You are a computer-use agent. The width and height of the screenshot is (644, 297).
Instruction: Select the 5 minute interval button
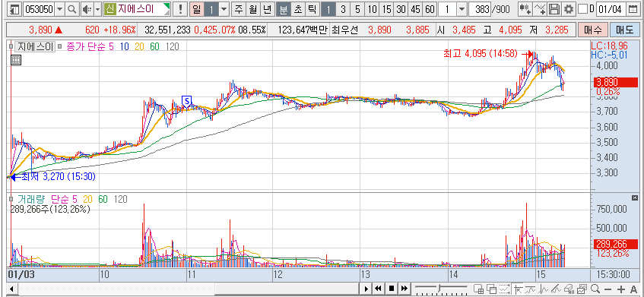357,9
